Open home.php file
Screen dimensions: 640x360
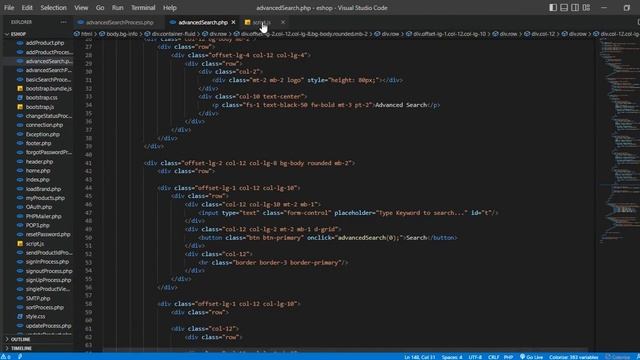tap(38, 171)
